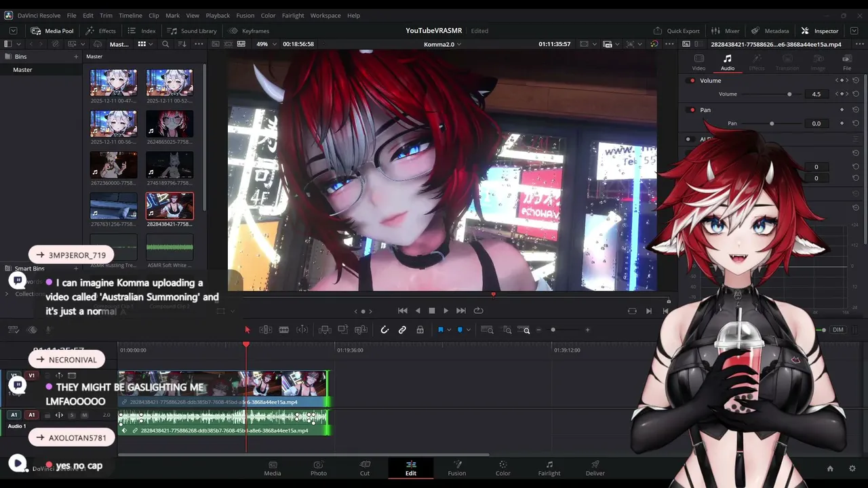Open the viewer zoom dropdown showing 49%
Viewport: 868px width, 488px height.
pyautogui.click(x=265, y=44)
